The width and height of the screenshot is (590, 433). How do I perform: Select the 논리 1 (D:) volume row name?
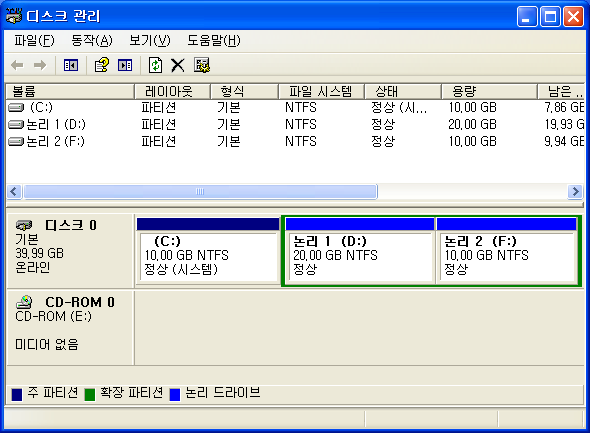[x=56, y=125]
